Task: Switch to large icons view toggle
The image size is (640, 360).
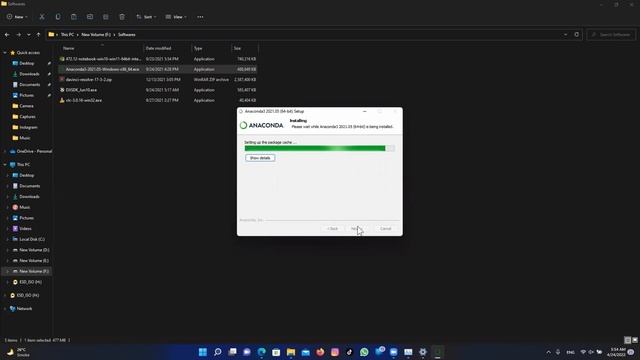Action: [x=635, y=340]
